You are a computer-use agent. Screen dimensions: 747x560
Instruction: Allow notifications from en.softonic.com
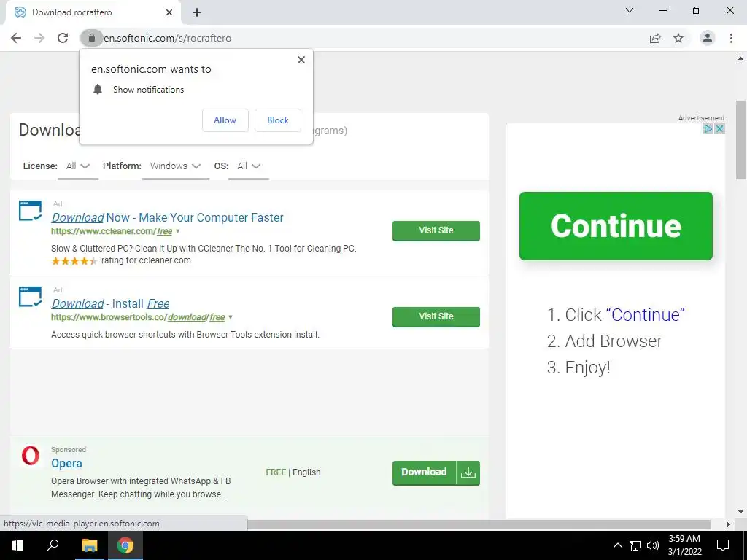click(225, 120)
